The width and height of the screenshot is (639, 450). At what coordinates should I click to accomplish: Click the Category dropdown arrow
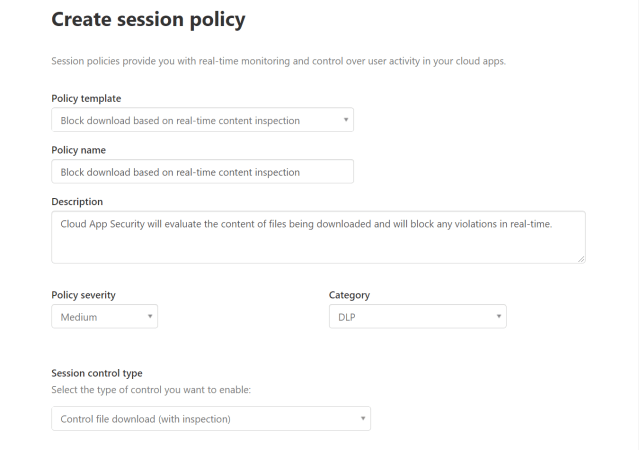(x=498, y=317)
